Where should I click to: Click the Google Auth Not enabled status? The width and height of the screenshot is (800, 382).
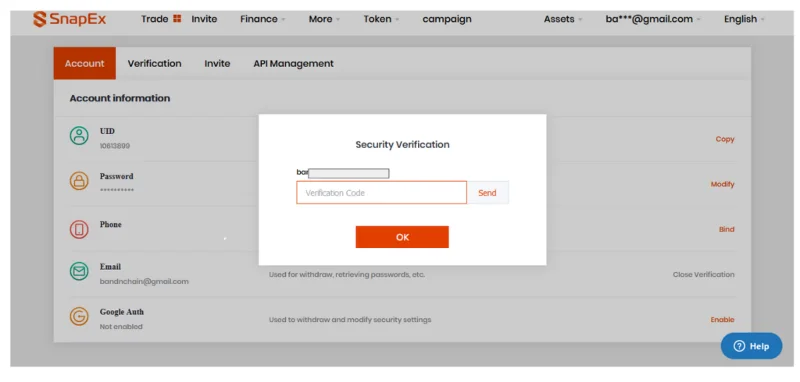pos(121,326)
